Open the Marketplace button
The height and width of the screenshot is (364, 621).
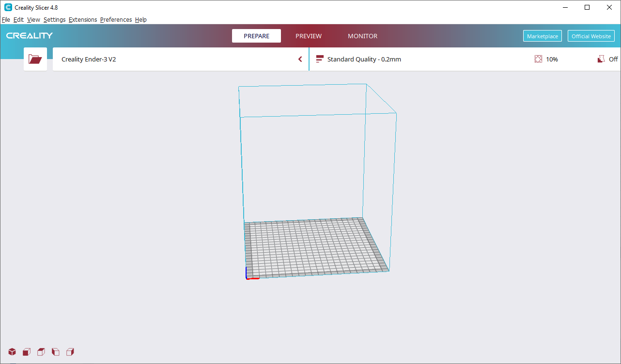click(543, 36)
